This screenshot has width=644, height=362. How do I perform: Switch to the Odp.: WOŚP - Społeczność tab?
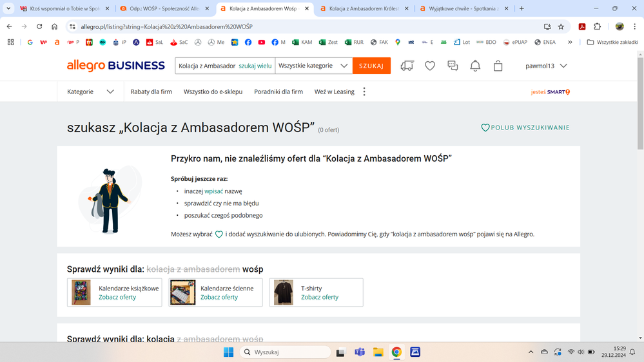[x=164, y=8]
